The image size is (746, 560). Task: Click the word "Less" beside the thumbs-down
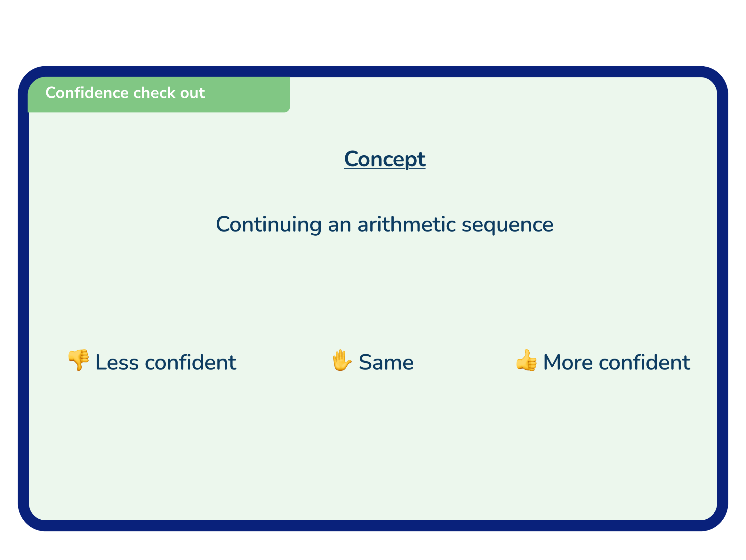coord(117,363)
